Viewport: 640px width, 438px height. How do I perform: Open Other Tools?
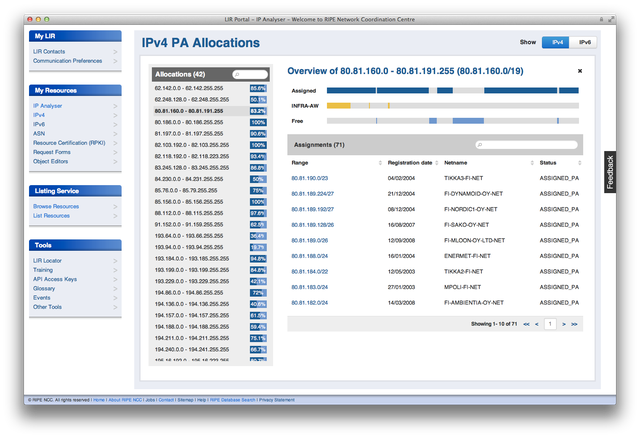(x=47, y=307)
